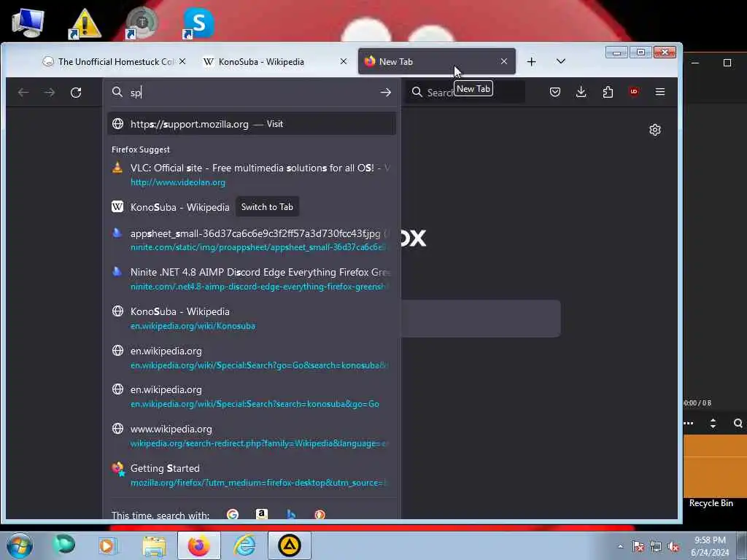Open the VLC Official site suggestion
This screenshot has width=747, height=560.
tap(252, 175)
